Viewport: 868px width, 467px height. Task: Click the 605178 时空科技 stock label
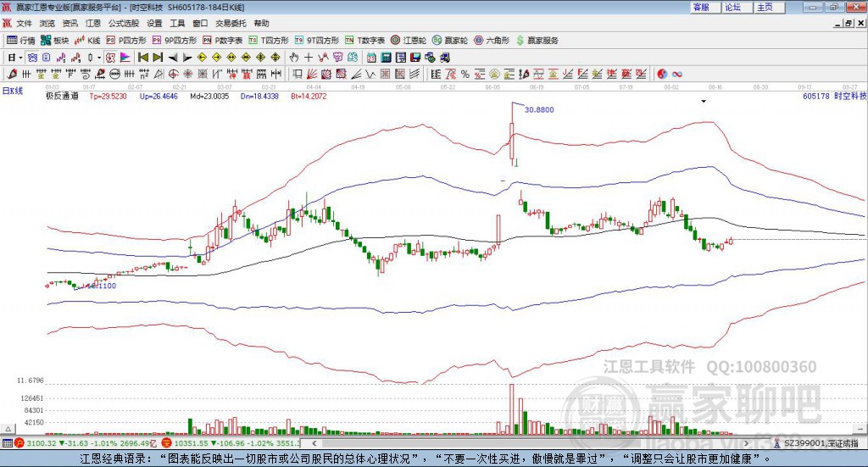pyautogui.click(x=834, y=96)
